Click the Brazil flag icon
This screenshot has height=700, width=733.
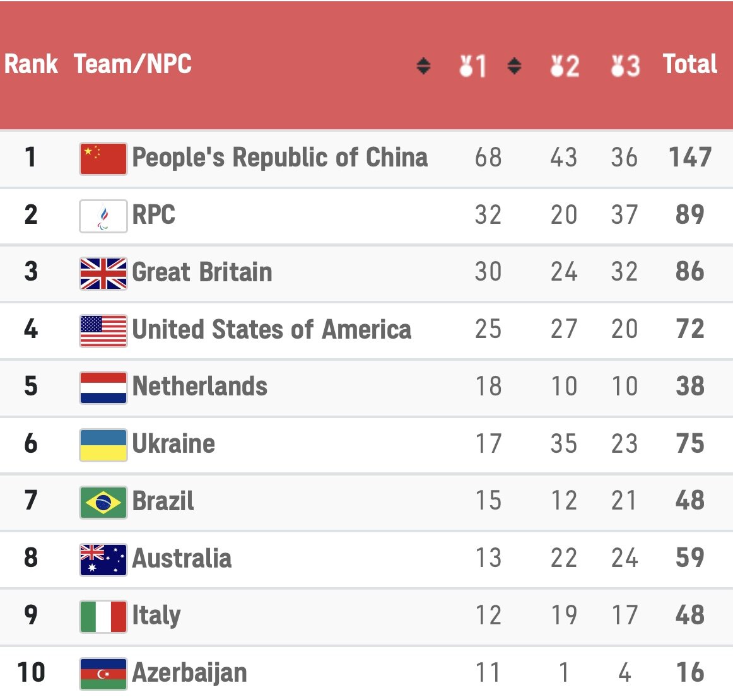click(103, 503)
